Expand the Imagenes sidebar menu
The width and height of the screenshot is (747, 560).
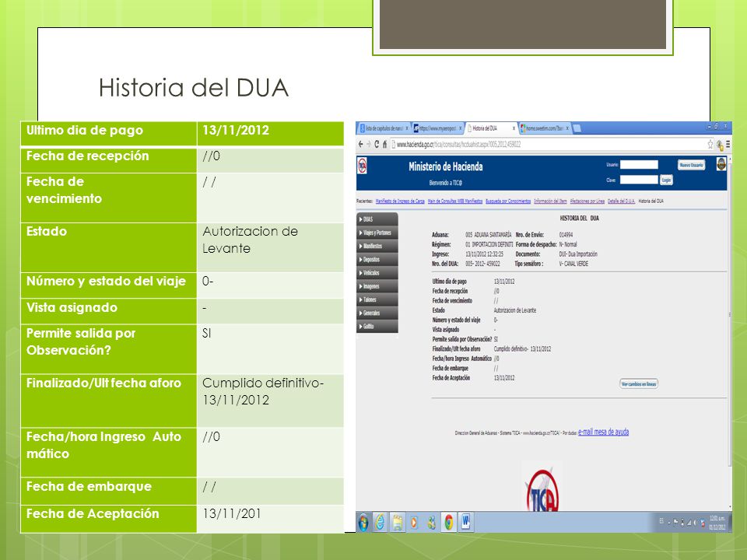pos(377,285)
